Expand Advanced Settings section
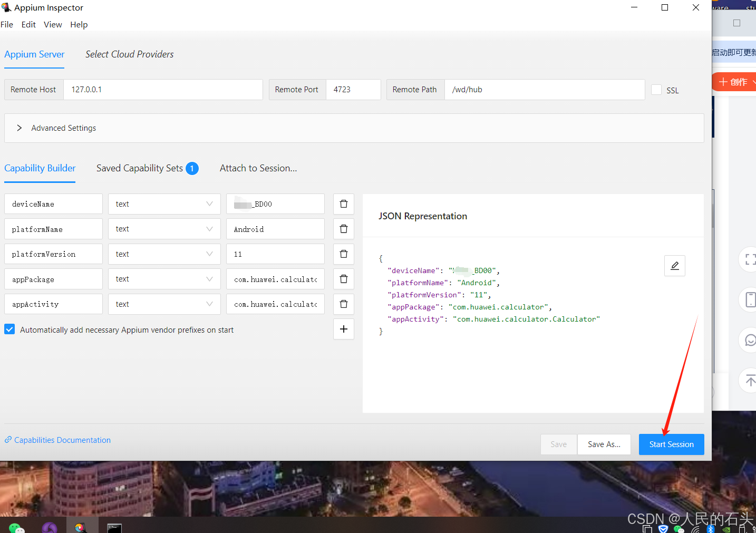The width and height of the screenshot is (756, 533). [354, 128]
